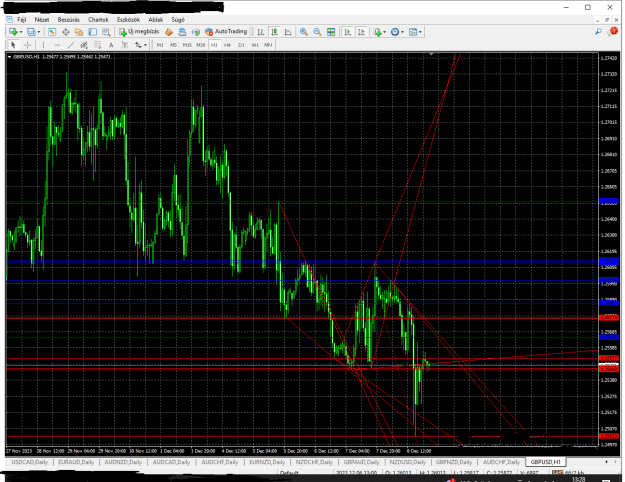
Task: Open the new chart dropdown button
Action: (x=15, y=32)
